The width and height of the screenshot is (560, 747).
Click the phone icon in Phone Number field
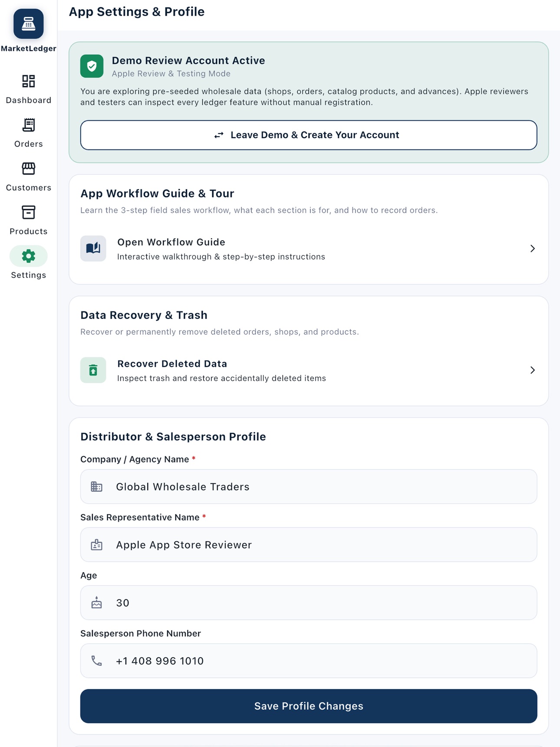pyautogui.click(x=96, y=661)
